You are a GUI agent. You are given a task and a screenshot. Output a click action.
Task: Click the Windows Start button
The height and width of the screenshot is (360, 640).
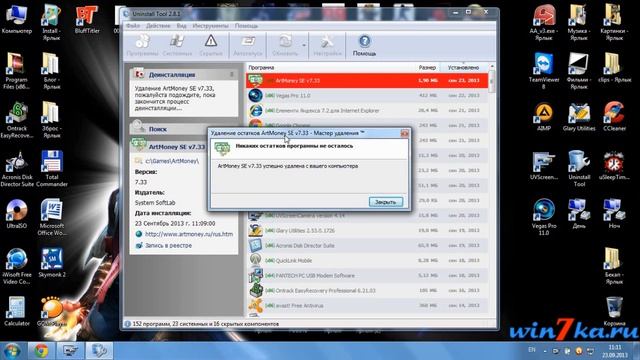tap(12, 351)
